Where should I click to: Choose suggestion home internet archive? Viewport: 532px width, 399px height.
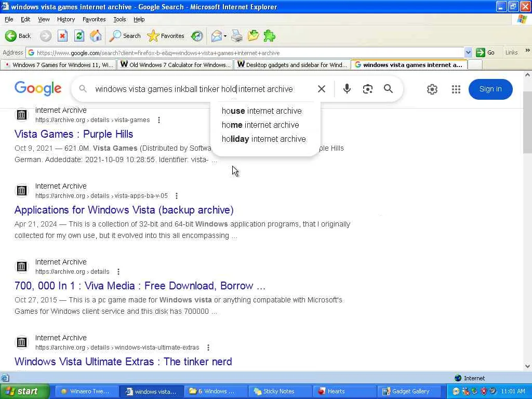(x=260, y=125)
